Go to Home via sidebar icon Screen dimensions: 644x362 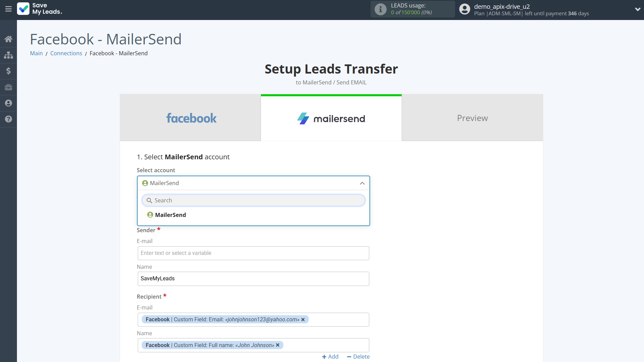[x=8, y=39]
